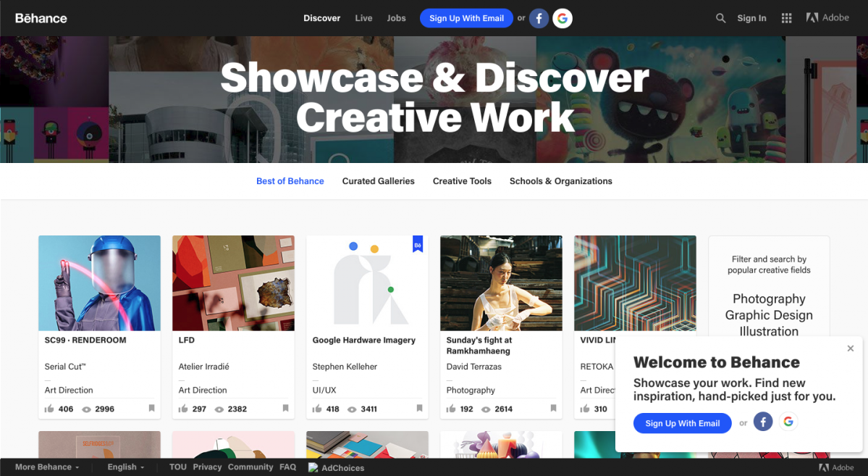
Task: Click author name RETOKA
Action: point(597,367)
